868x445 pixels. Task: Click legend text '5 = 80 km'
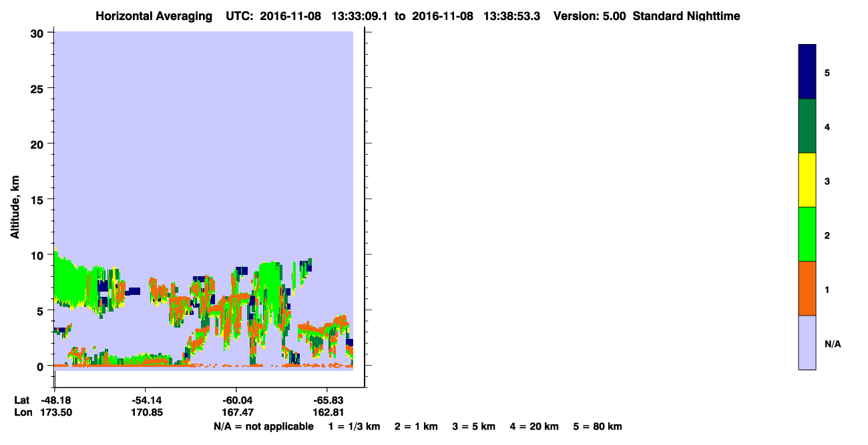tap(598, 426)
